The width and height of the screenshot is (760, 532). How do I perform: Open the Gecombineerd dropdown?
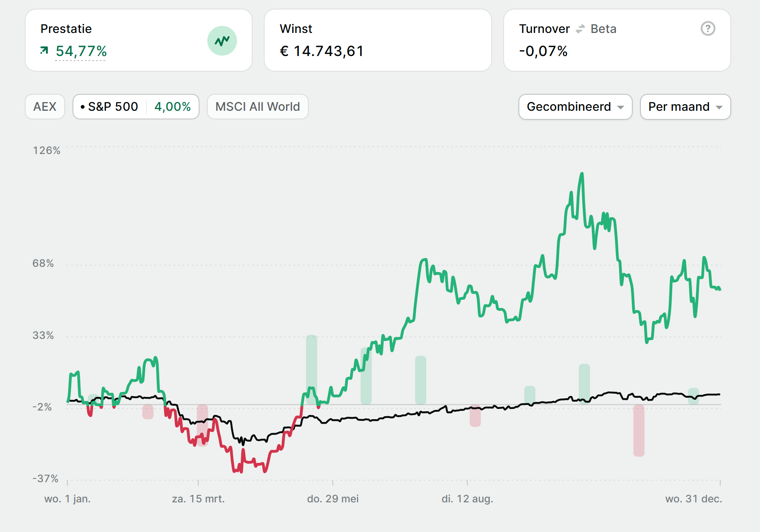[575, 107]
